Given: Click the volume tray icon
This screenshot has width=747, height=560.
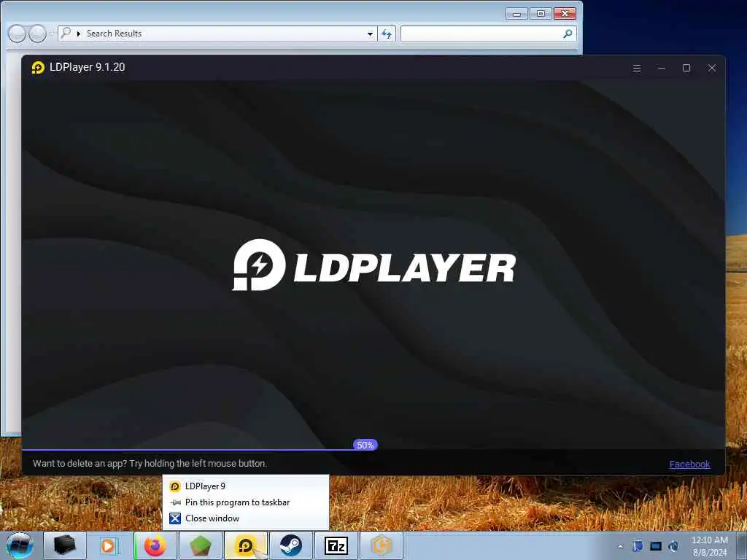Looking at the screenshot, I should pos(673,546).
